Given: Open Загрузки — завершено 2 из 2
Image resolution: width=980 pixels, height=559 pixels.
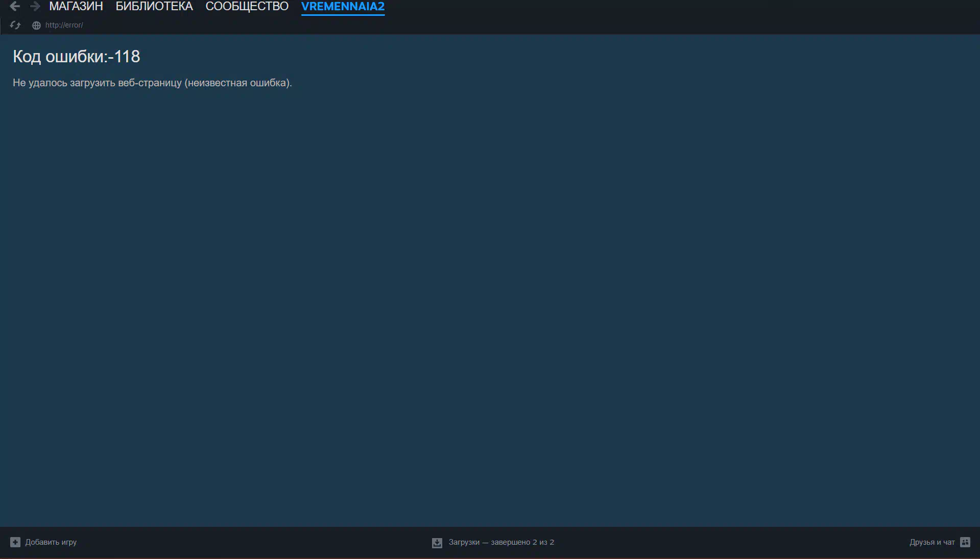Looking at the screenshot, I should pos(493,542).
